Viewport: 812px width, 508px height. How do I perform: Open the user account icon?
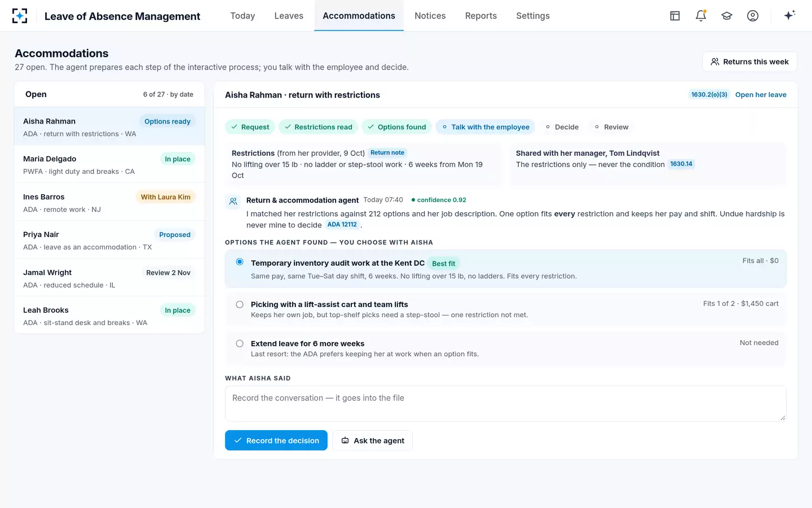753,16
